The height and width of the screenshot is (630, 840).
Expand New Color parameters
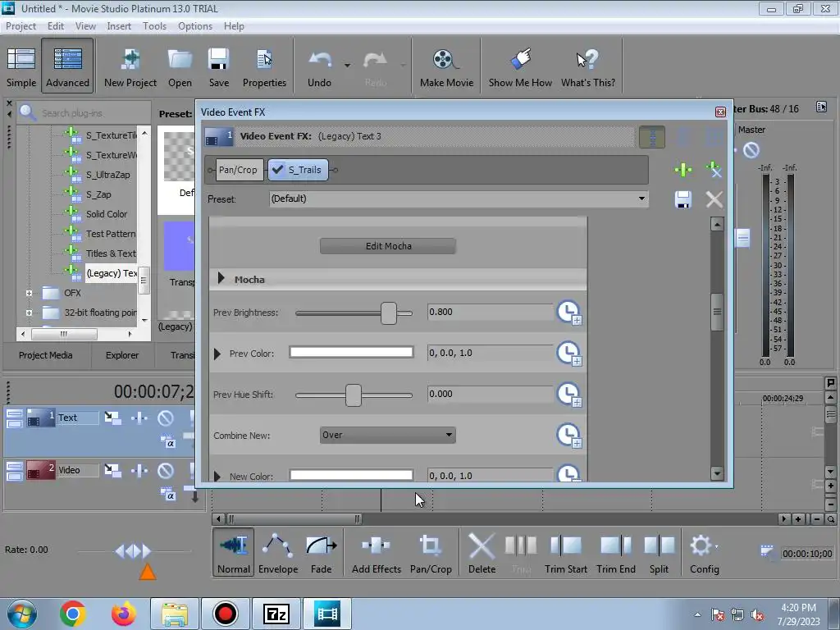tap(217, 476)
